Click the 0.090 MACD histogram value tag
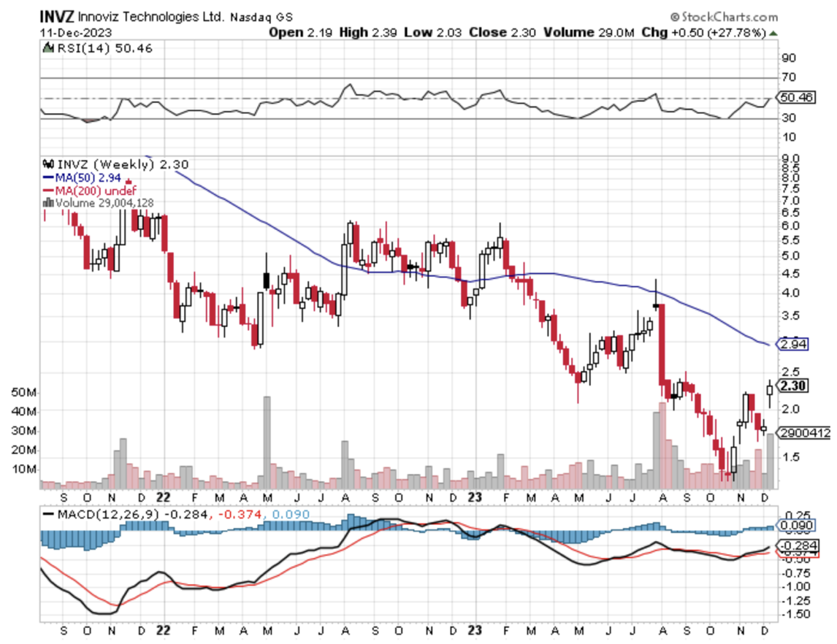 [x=795, y=525]
